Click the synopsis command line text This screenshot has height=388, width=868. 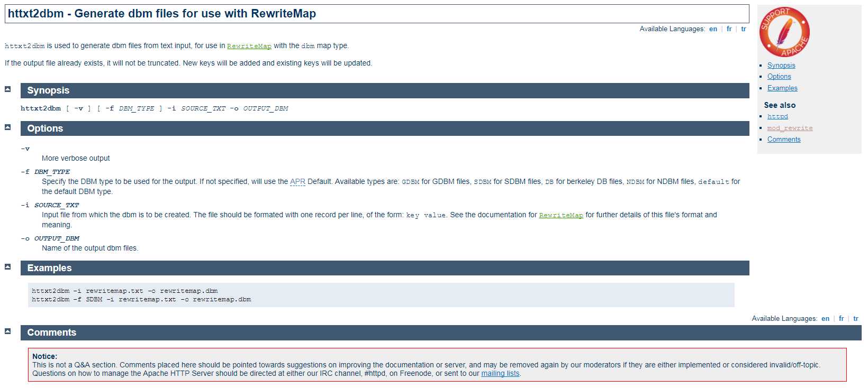154,108
